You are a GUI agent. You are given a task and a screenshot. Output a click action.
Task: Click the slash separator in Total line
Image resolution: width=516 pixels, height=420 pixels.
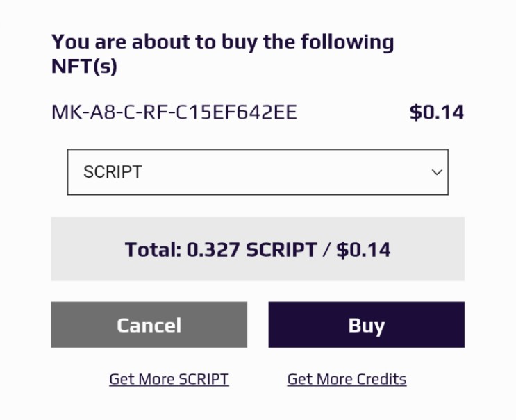tap(326, 250)
